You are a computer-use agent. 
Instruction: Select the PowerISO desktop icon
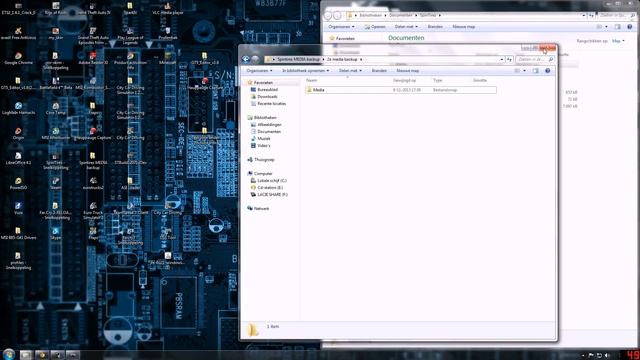pyautogui.click(x=18, y=183)
